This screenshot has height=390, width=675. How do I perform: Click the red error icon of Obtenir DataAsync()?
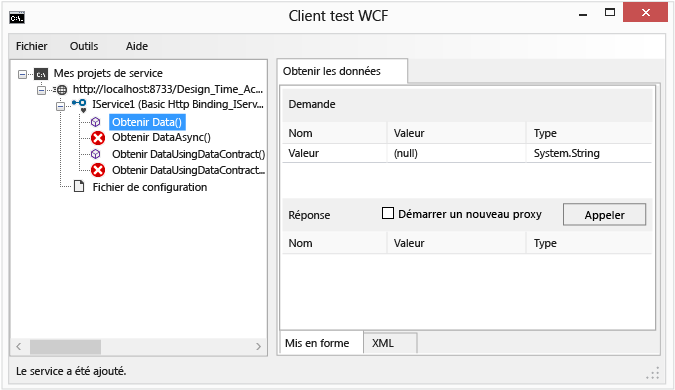98,138
